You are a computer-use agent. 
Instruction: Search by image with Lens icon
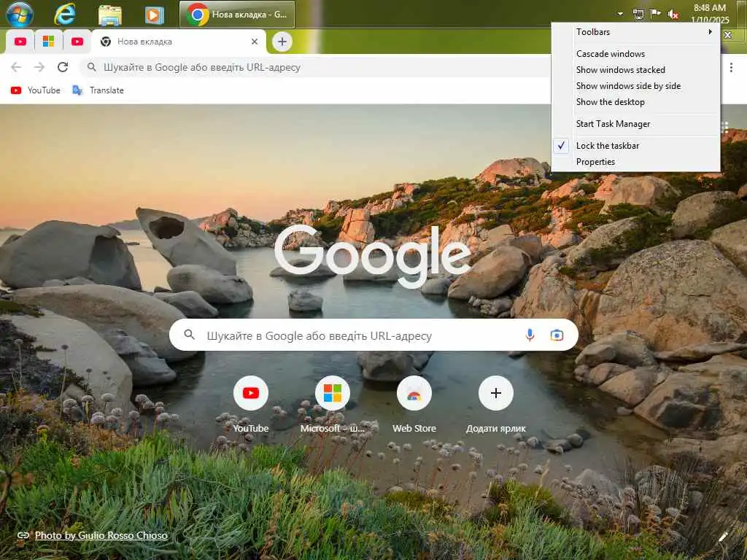point(557,335)
